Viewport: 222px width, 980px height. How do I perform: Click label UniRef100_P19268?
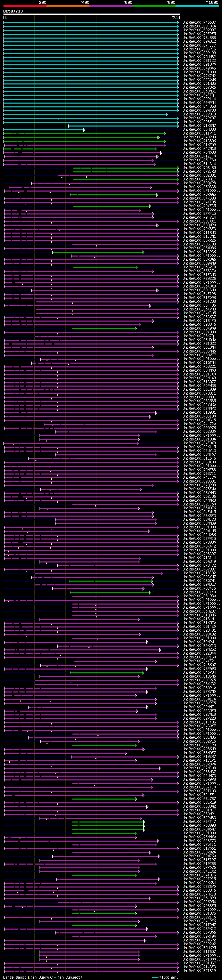point(199,864)
